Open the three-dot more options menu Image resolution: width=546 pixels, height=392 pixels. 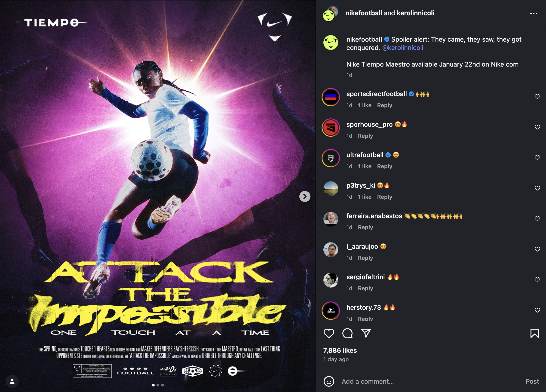coord(534,13)
